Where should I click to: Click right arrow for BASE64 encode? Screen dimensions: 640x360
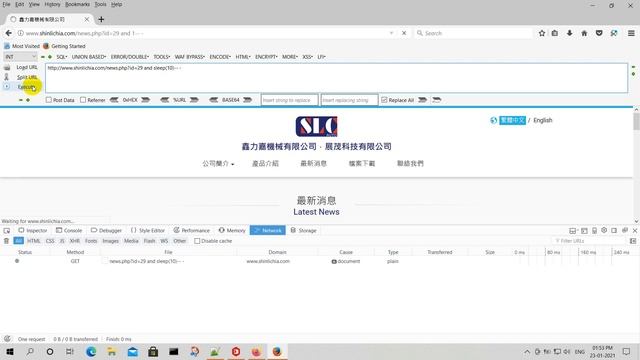coord(247,100)
